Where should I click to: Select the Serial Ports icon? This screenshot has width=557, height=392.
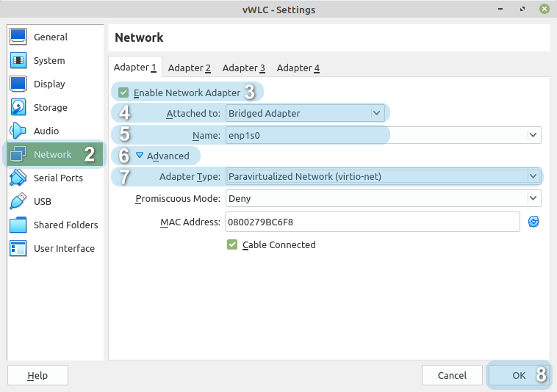(x=18, y=178)
